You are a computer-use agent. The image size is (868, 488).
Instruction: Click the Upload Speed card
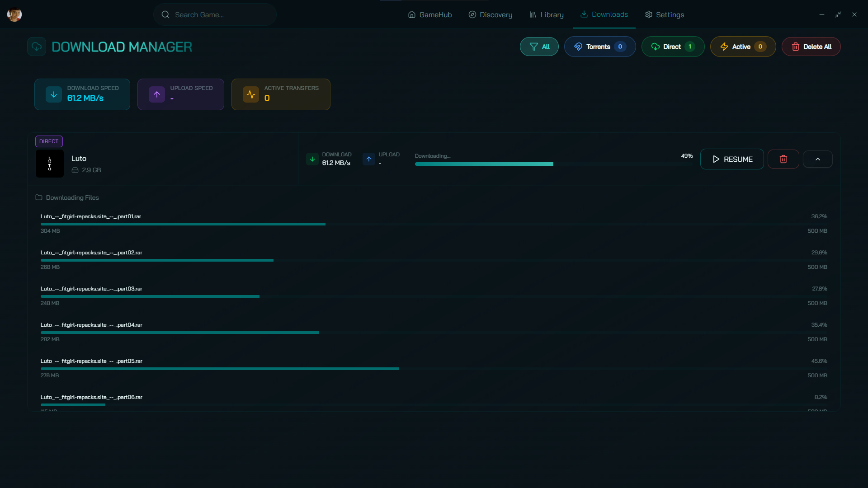coord(181,94)
